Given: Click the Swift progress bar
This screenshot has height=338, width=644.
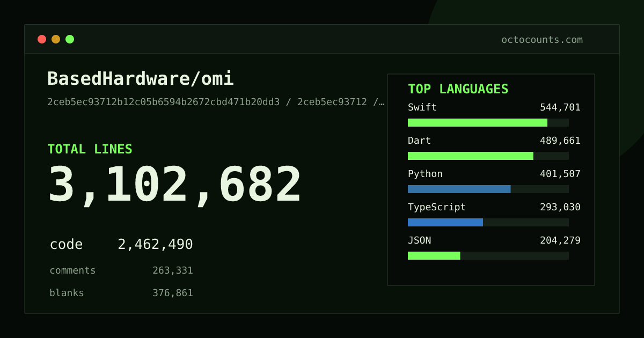Looking at the screenshot, I should 488,122.
